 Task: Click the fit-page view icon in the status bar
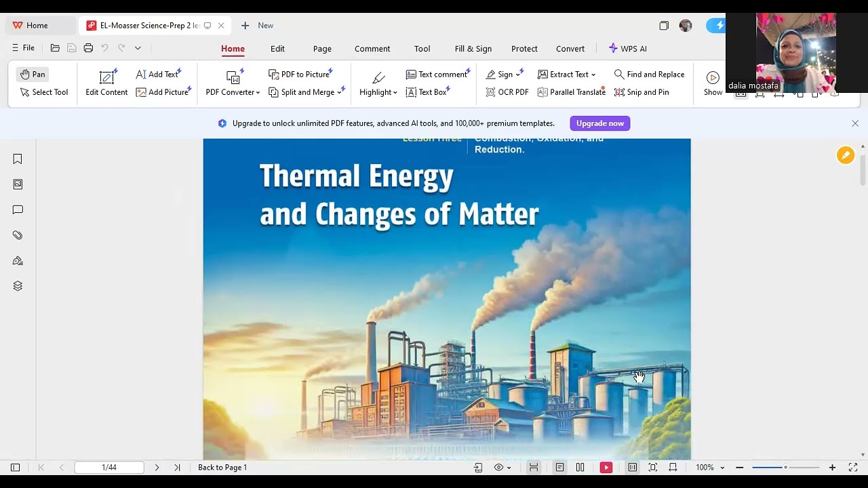click(x=653, y=468)
